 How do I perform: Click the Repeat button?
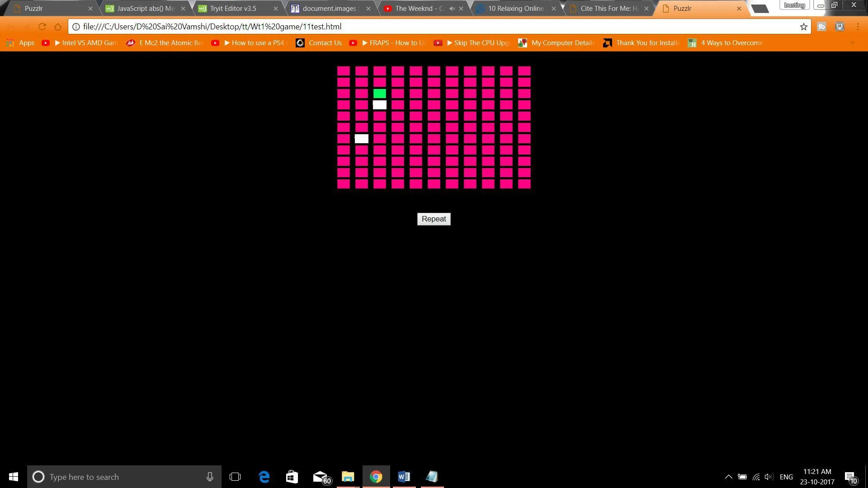click(434, 219)
